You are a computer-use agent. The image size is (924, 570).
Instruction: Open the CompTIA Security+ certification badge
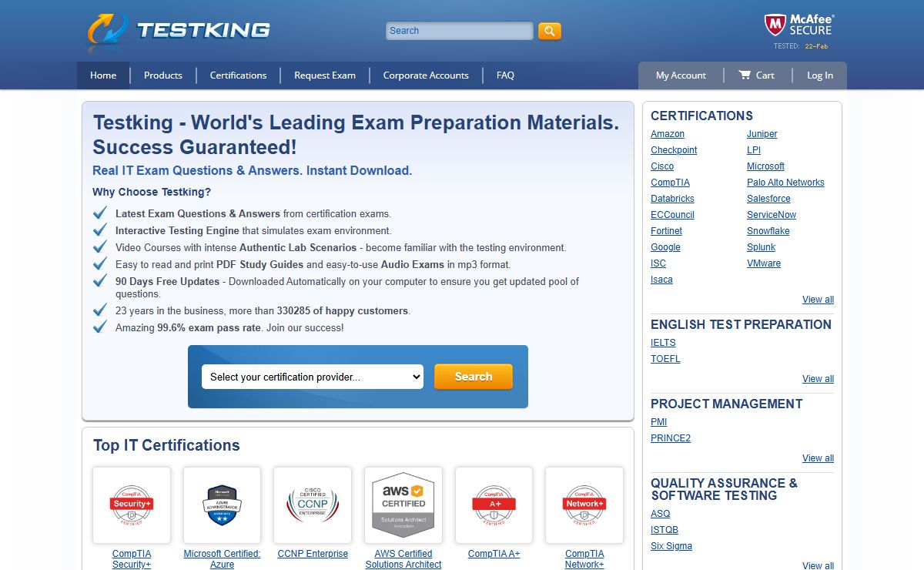[x=132, y=505]
